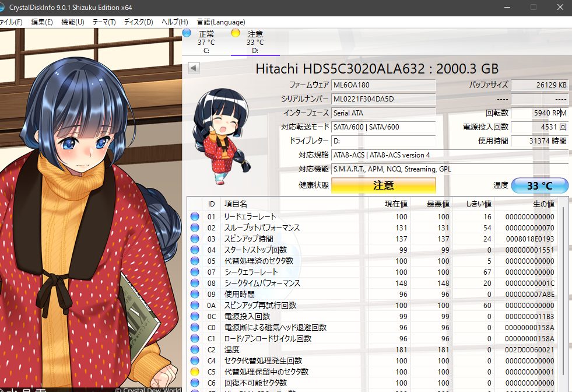Click the status orb of row 02 スループットパフォーマンス
Screen dimensions: 572x392
tap(195, 228)
